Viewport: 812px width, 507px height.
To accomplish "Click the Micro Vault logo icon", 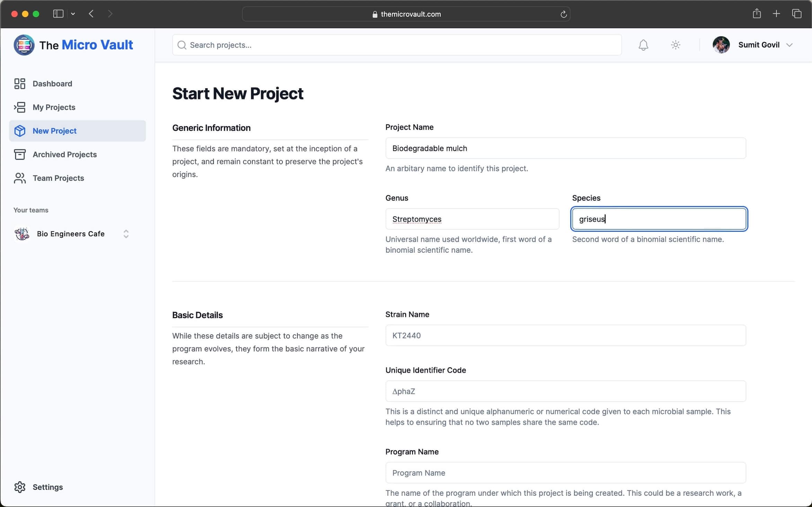I will click(x=24, y=45).
